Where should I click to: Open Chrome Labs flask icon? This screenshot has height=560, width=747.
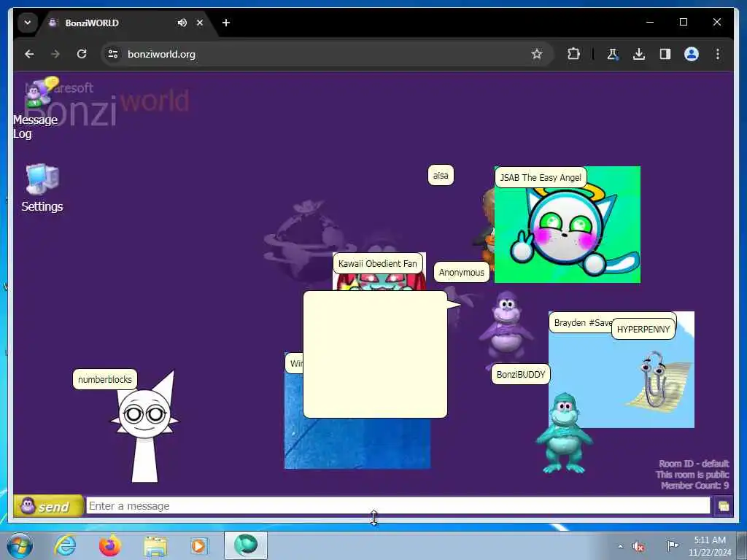(x=613, y=54)
